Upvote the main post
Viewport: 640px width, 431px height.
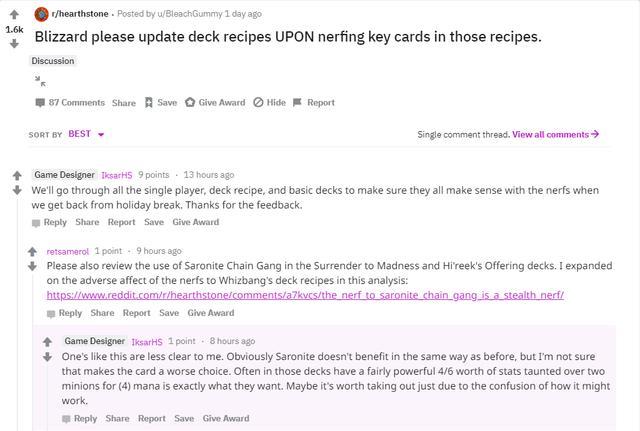[x=14, y=15]
